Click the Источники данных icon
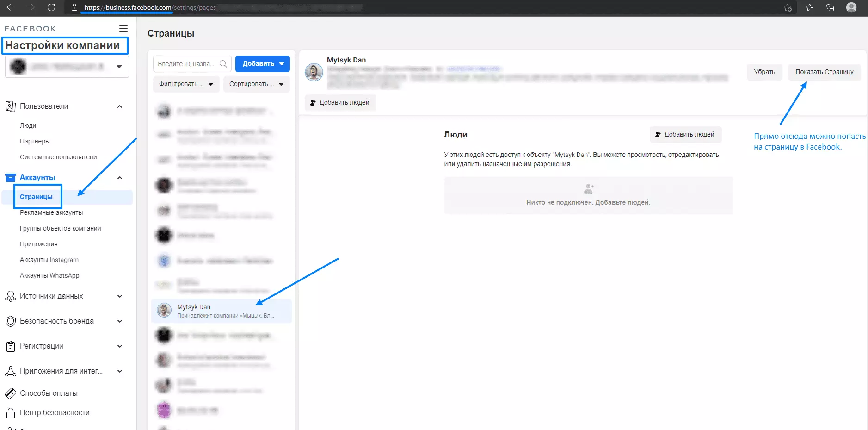The height and width of the screenshot is (430, 868). click(x=10, y=296)
